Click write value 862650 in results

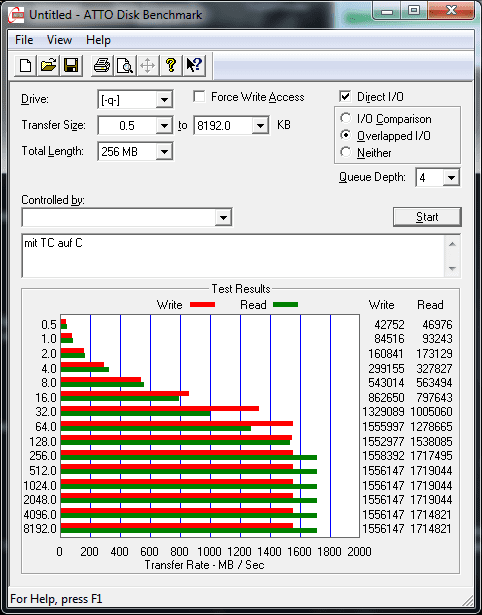pos(386,398)
